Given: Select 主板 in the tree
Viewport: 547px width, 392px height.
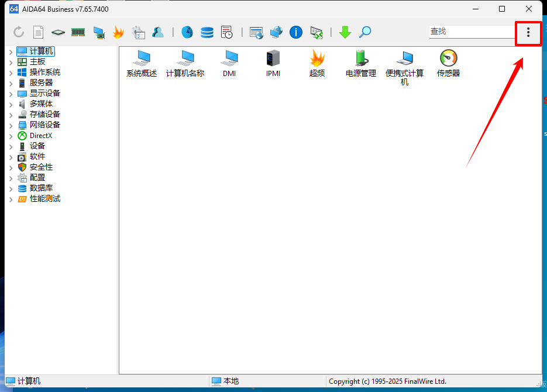Looking at the screenshot, I should (32, 62).
